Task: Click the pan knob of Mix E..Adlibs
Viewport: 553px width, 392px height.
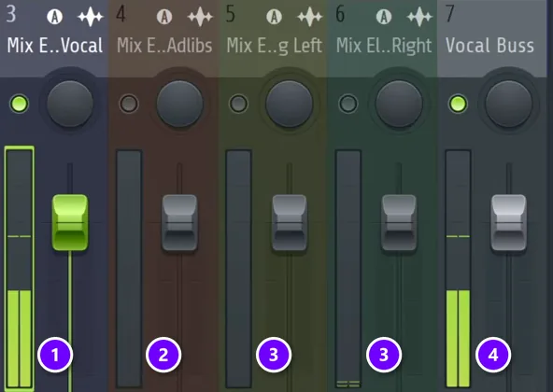Action: (x=180, y=104)
